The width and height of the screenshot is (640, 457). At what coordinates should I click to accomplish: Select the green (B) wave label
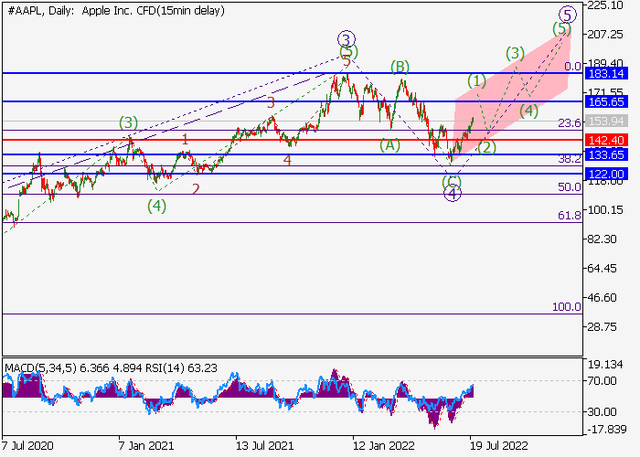click(x=400, y=67)
